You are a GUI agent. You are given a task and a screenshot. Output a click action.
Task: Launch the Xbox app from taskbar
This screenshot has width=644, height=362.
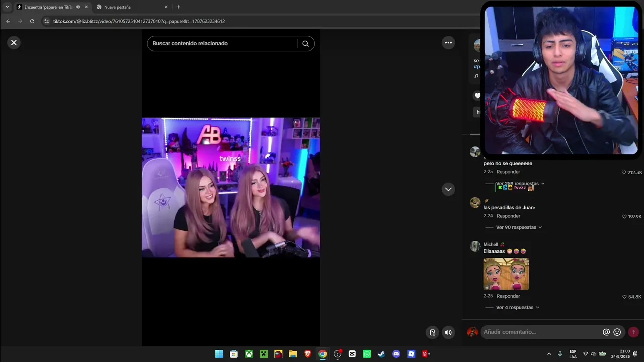click(249, 354)
